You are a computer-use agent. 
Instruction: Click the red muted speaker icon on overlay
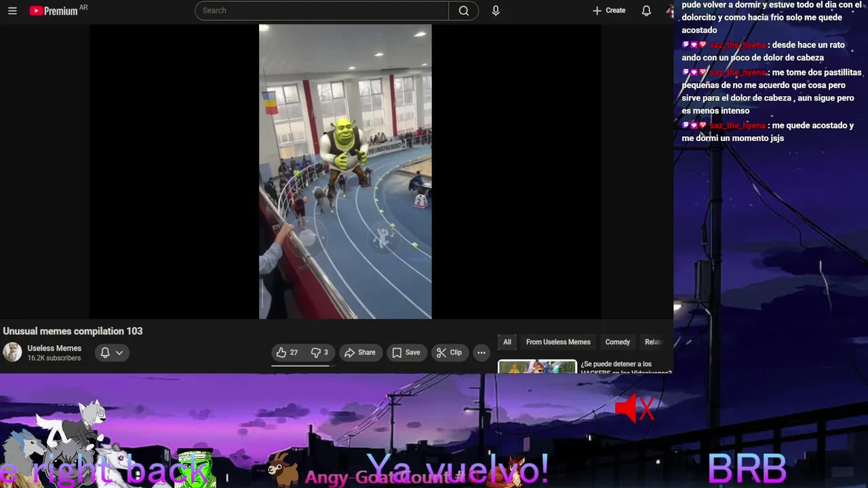[634, 408]
